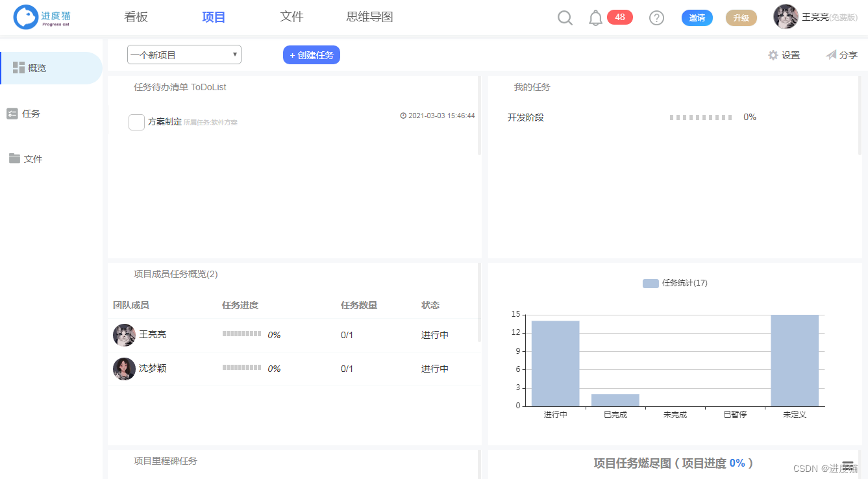Open the search magnifier icon
Image resolution: width=868 pixels, height=479 pixels.
[x=564, y=18]
